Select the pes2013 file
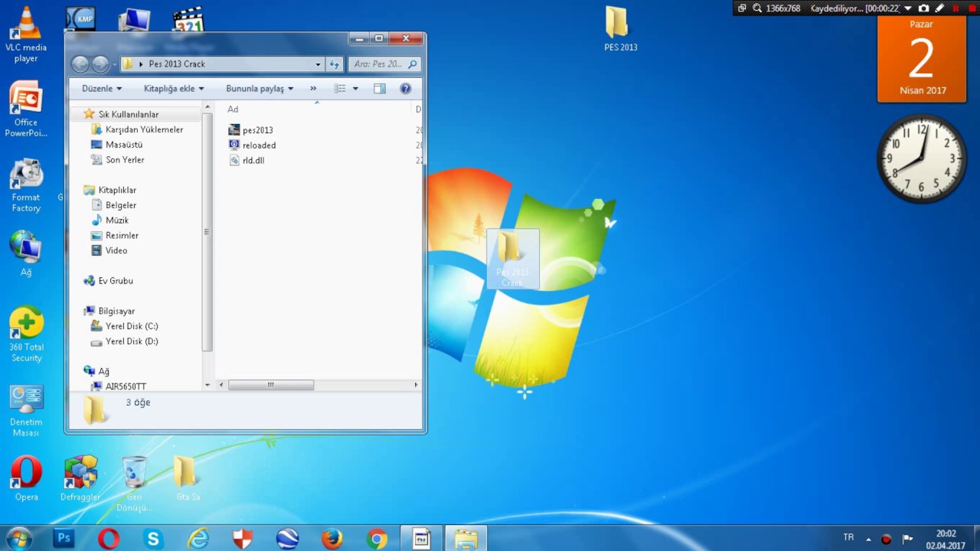Viewport: 980px width, 551px height. coord(257,130)
